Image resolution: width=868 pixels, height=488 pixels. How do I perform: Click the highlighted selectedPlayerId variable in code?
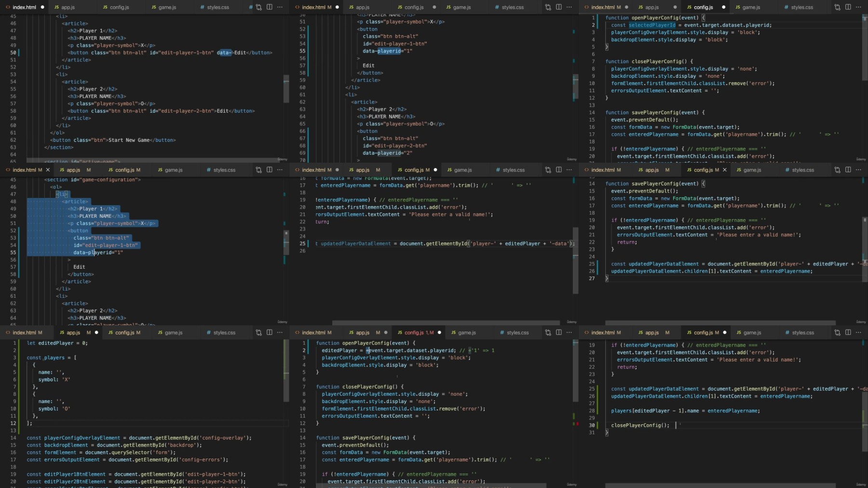(x=651, y=25)
